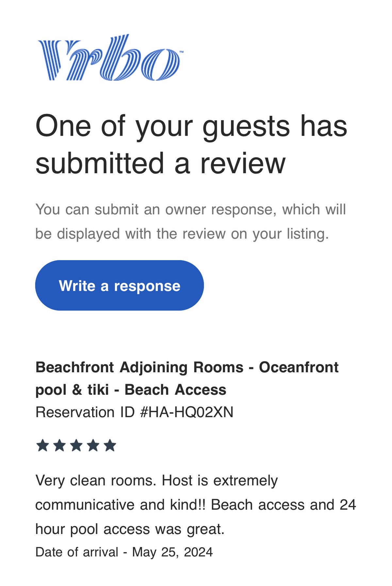Image resolution: width=392 pixels, height=586 pixels.
Task: Select the third review star
Action: coord(76,445)
